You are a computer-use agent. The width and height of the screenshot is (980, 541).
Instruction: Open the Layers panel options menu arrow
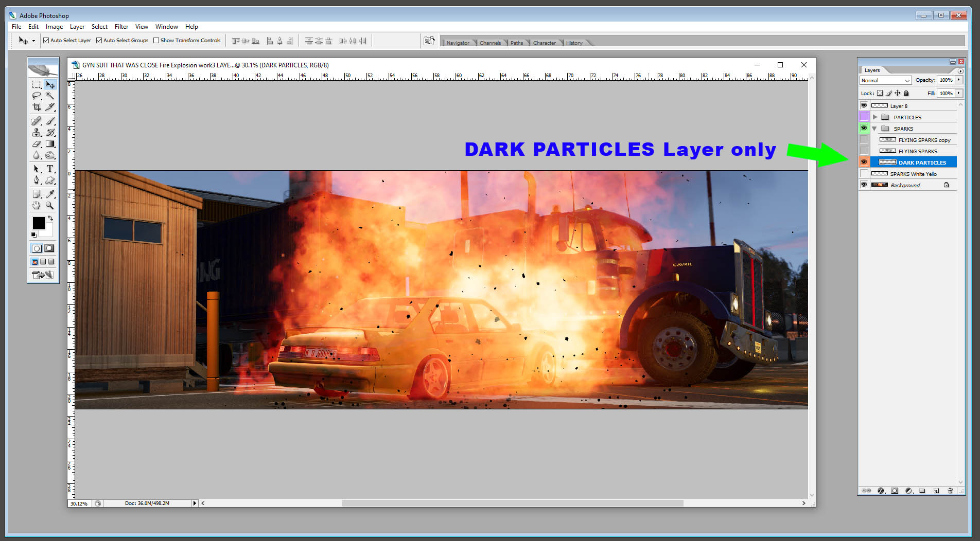960,71
